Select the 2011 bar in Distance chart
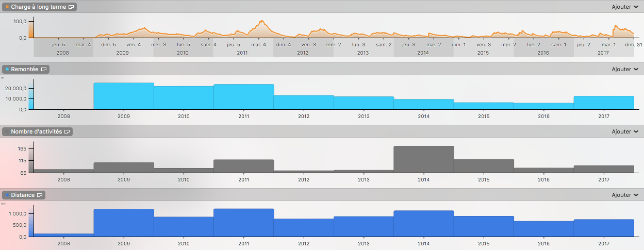This screenshot has height=250, width=644. coord(243,223)
